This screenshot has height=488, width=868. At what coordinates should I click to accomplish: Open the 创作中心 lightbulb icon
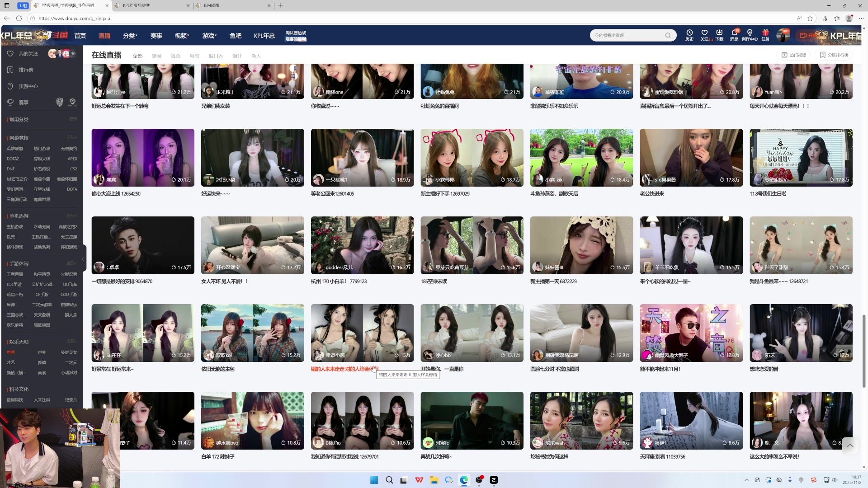tap(750, 33)
